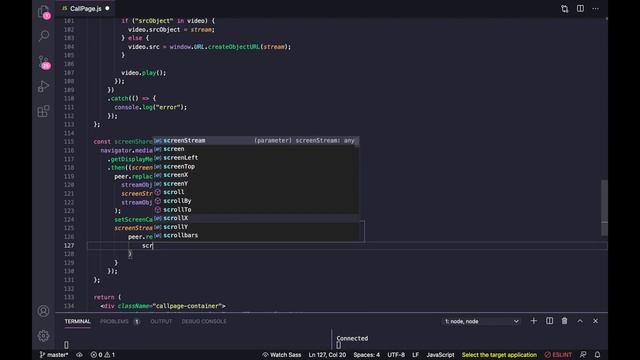Choose scroll autocomplete suggestion

[x=256, y=192]
